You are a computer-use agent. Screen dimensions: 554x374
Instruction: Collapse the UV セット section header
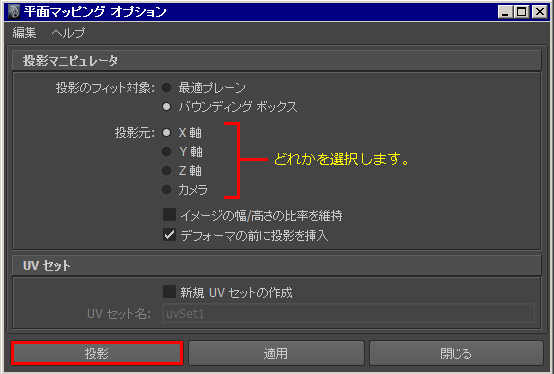click(x=276, y=266)
